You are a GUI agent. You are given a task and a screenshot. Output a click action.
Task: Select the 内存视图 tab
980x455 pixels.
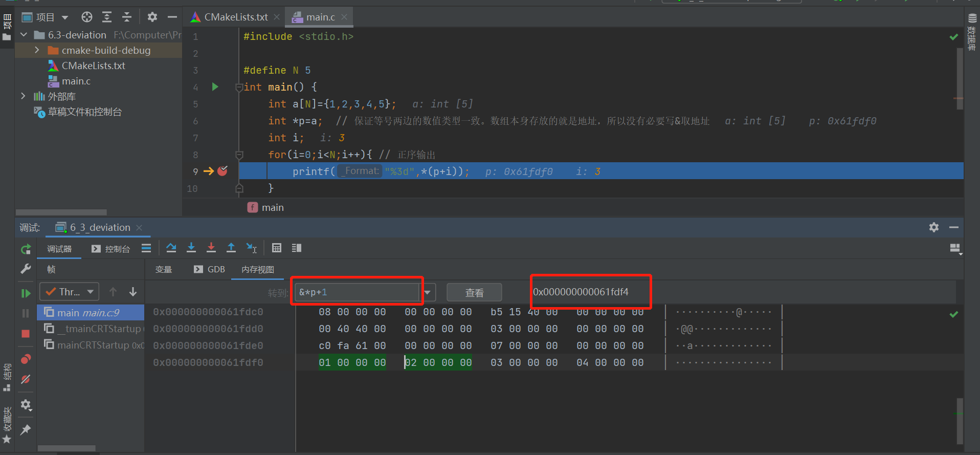point(258,269)
